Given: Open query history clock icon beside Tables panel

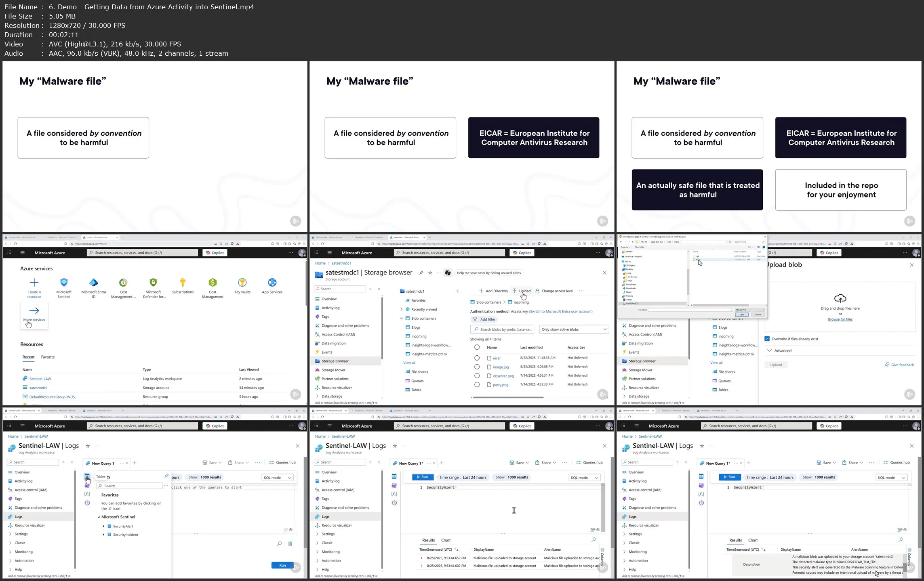Looking at the screenshot, I should coord(87,503).
